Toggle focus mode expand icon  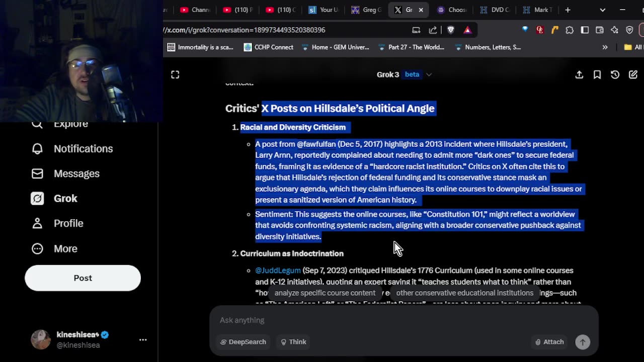[x=175, y=74]
